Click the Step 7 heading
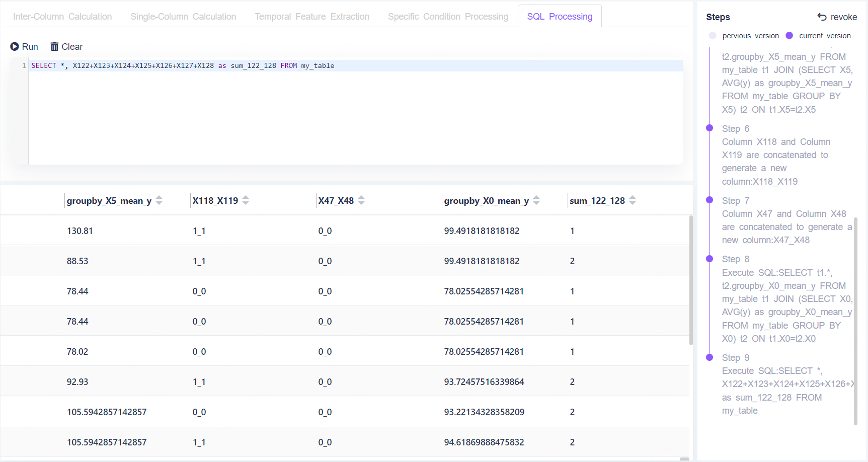This screenshot has height=462, width=868. (x=736, y=201)
